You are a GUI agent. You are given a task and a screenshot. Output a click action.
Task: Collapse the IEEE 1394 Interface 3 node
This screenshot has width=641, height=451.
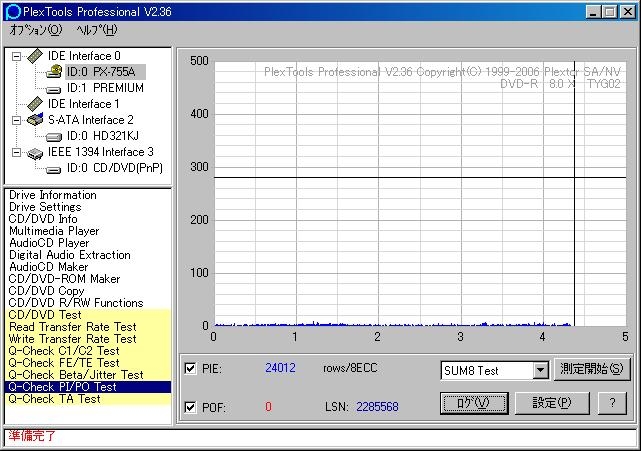pos(17,152)
